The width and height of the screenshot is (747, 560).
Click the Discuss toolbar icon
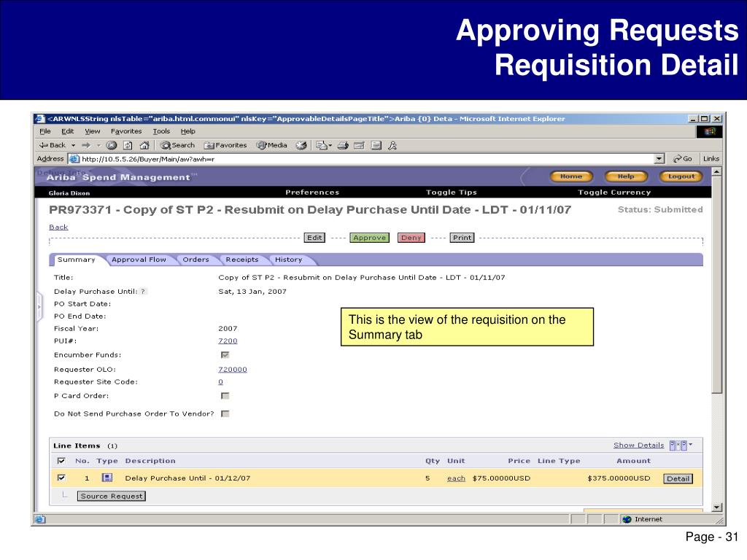click(376, 145)
